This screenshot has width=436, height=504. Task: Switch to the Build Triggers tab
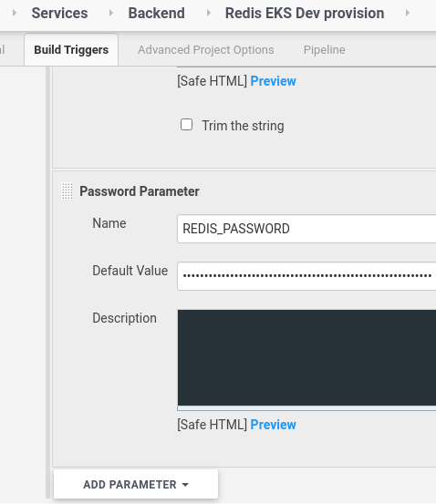(71, 50)
